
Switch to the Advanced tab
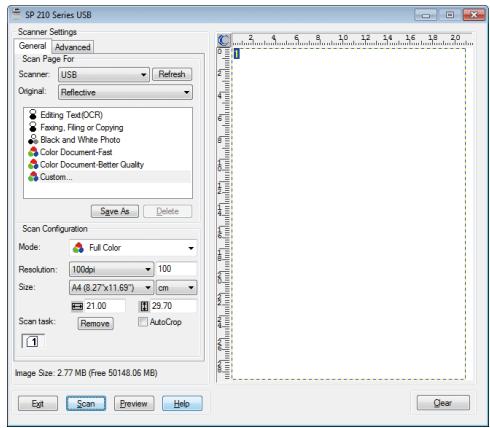(72, 47)
